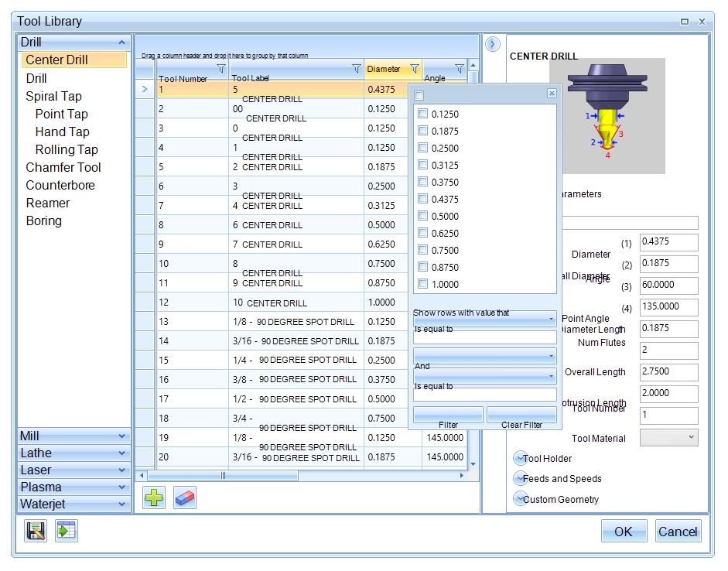The height and width of the screenshot is (571, 728).
Task: Click the eraser delete tool icon
Action: point(185,497)
